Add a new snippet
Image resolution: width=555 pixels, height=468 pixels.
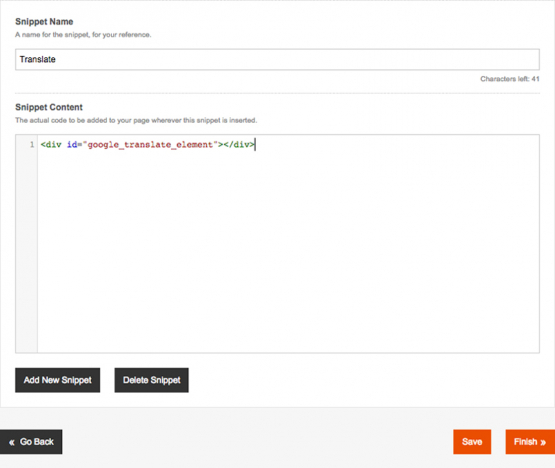coord(57,380)
